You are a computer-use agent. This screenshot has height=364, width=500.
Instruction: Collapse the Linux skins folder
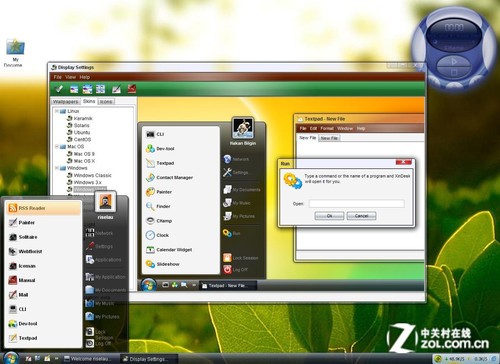[x=57, y=111]
